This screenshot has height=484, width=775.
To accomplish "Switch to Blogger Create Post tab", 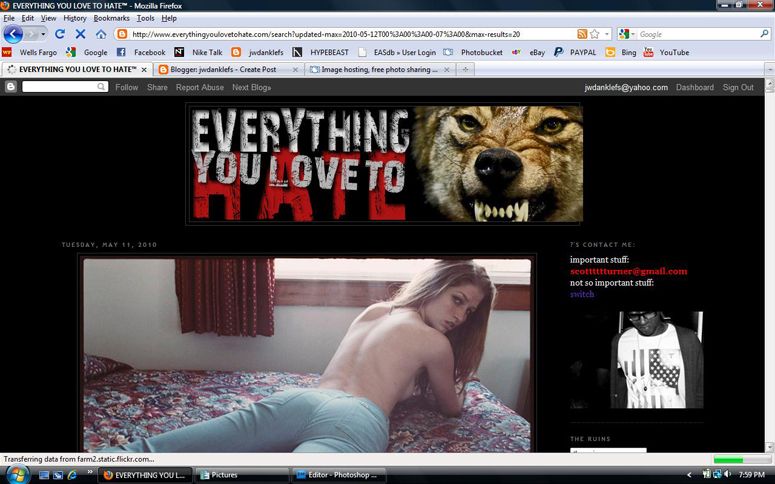I will (x=228, y=70).
